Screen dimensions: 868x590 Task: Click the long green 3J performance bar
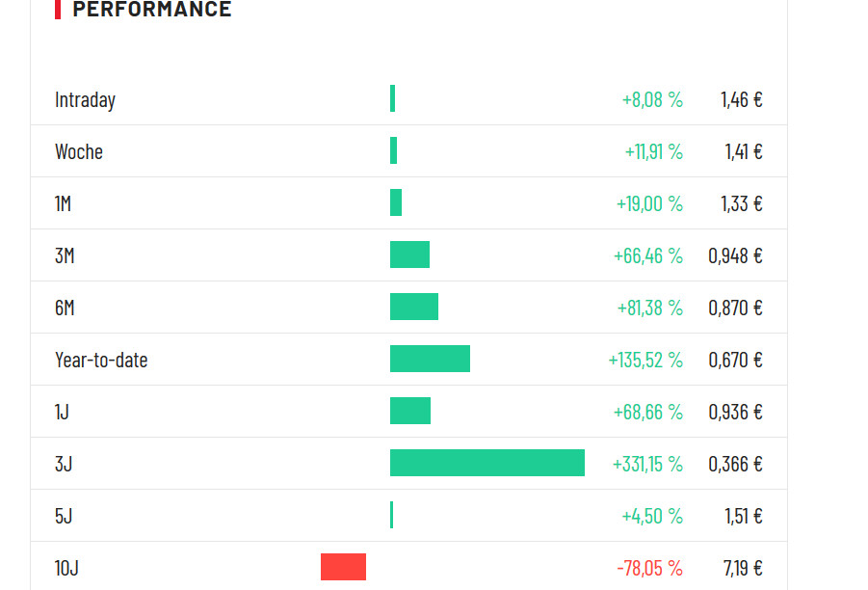(x=487, y=463)
